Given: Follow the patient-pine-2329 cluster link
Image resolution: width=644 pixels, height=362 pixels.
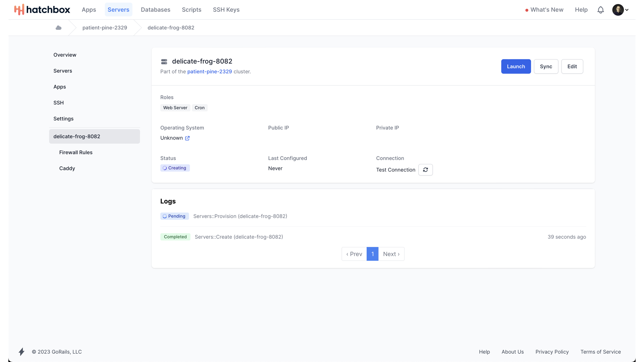Looking at the screenshot, I should (x=209, y=72).
